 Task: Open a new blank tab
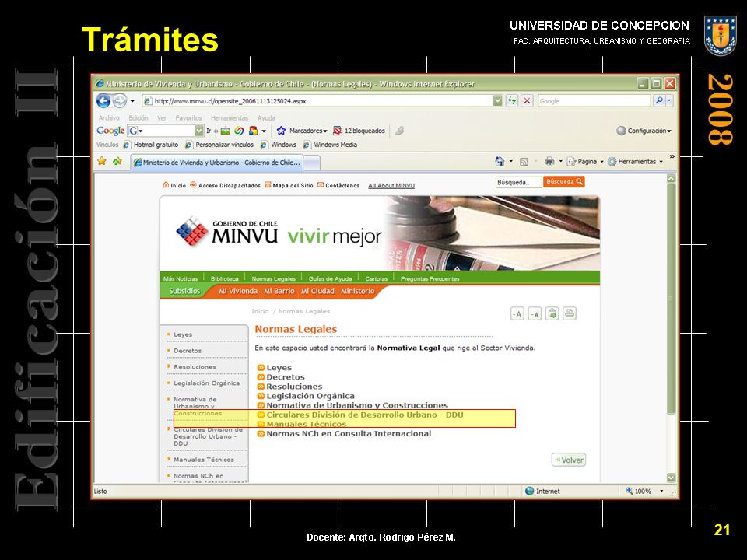tap(311, 163)
